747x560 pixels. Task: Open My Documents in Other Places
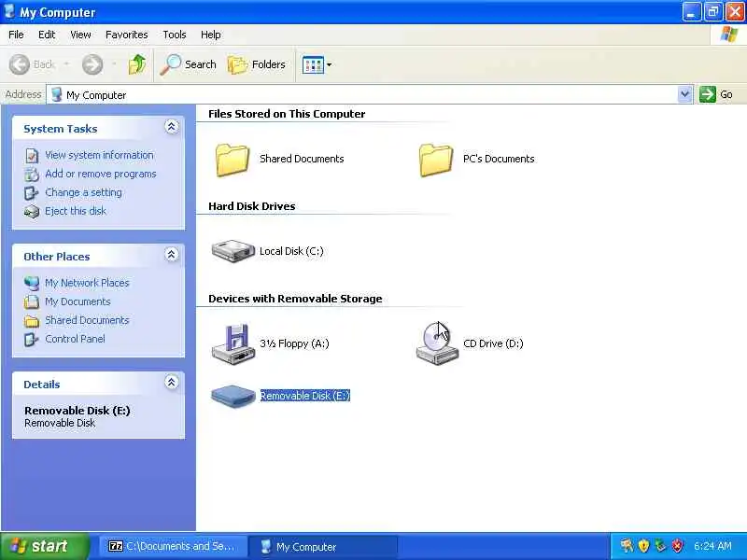tap(78, 301)
